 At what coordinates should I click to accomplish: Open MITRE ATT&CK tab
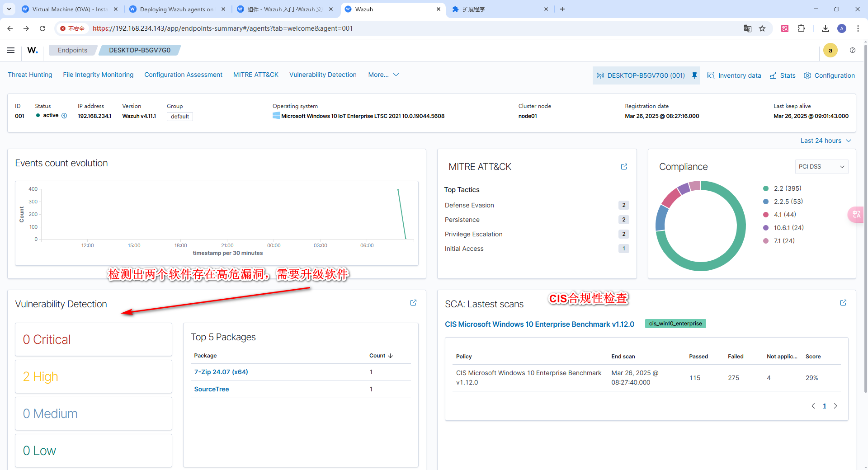pyautogui.click(x=256, y=75)
